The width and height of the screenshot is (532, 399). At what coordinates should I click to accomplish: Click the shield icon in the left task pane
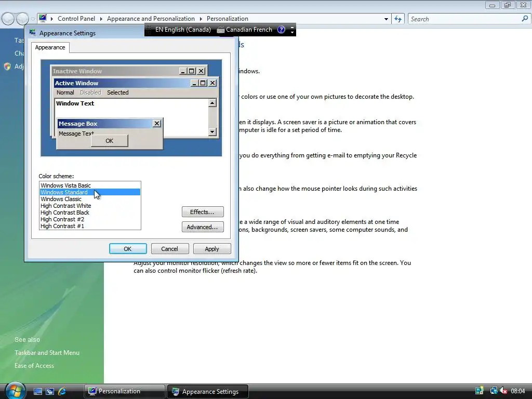point(7,66)
